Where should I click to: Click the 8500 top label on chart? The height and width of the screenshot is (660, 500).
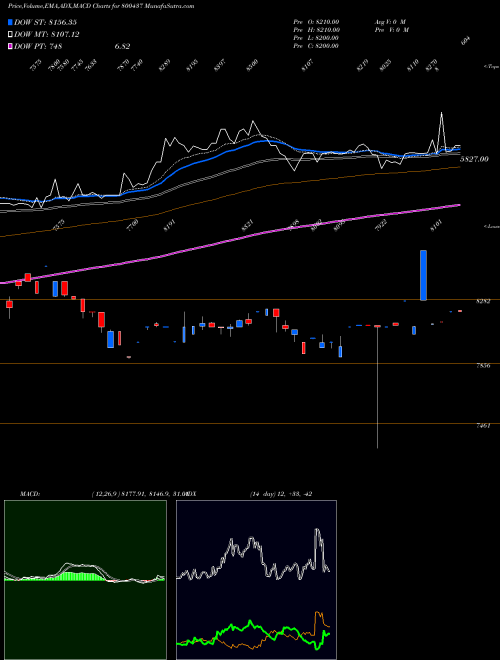click(x=252, y=65)
